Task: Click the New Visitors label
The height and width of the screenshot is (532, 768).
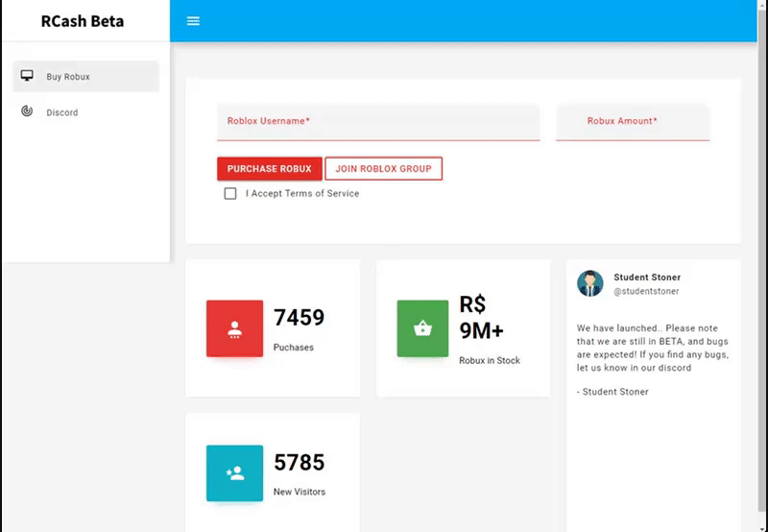Action: click(x=300, y=492)
